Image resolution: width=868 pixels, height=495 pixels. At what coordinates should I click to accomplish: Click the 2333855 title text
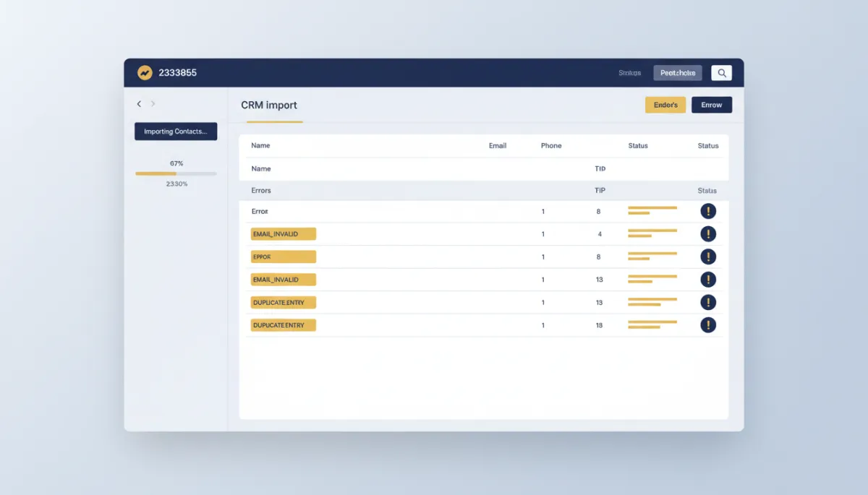177,73
